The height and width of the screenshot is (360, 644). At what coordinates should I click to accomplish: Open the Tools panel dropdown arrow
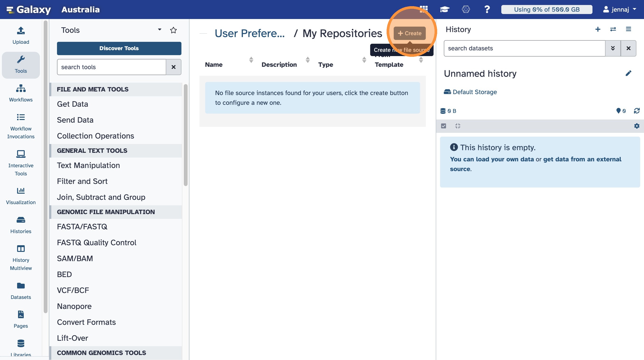point(160,30)
